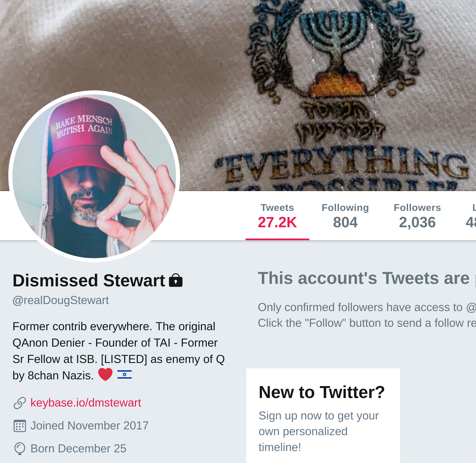Click the red heart emoji in bio

tap(105, 374)
